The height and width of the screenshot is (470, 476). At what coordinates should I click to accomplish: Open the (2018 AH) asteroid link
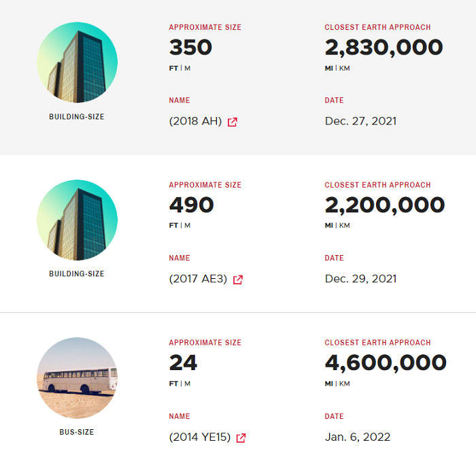(196, 122)
